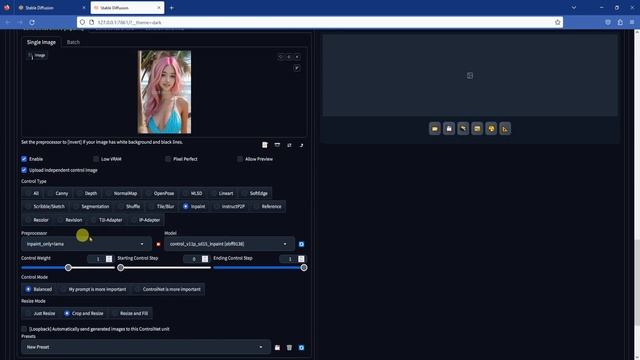The height and width of the screenshot is (360, 640).
Task: Click the browser address bar
Action: click(x=320, y=22)
